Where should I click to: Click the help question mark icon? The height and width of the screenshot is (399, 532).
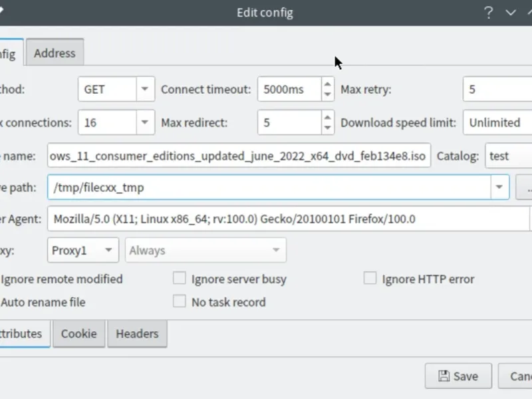pyautogui.click(x=489, y=12)
